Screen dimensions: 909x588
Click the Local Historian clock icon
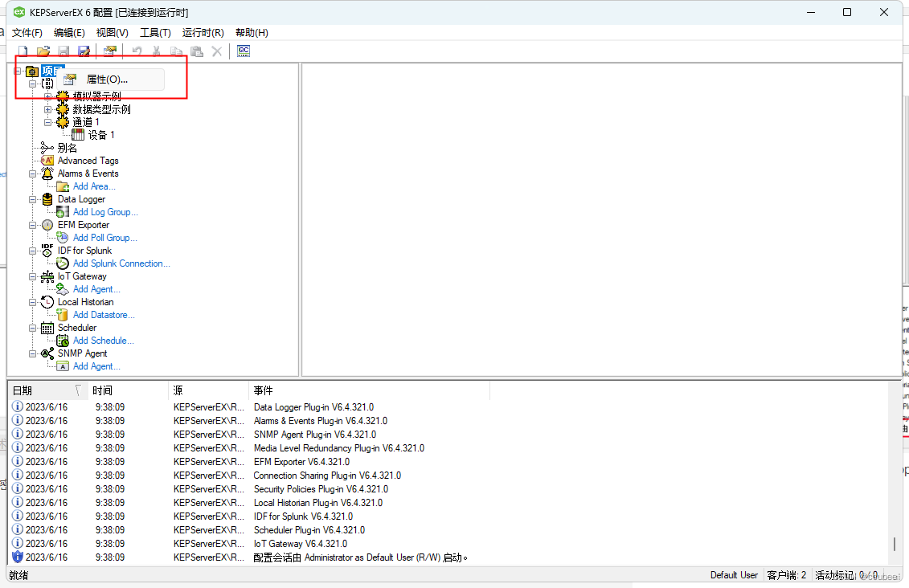[47, 302]
